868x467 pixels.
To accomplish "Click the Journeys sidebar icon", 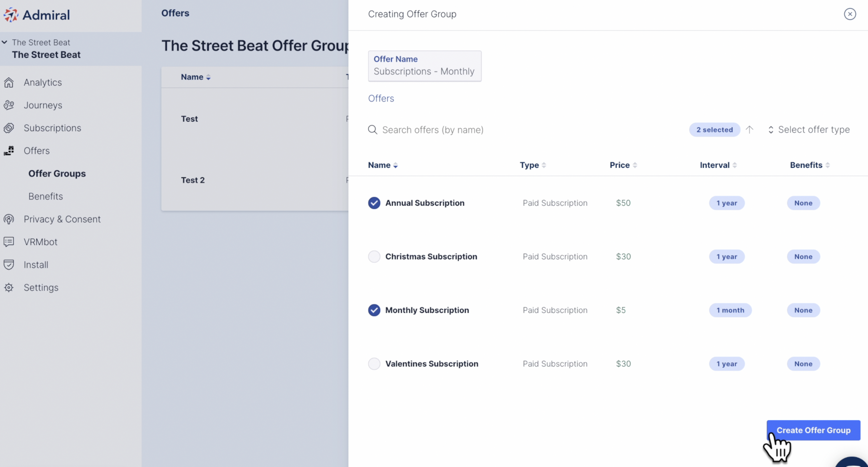I will coord(9,105).
